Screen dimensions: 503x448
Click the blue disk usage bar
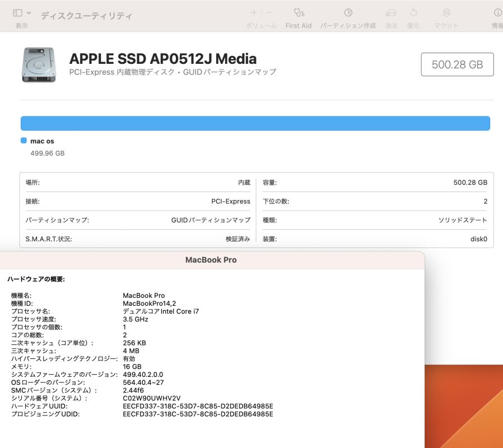pos(255,123)
